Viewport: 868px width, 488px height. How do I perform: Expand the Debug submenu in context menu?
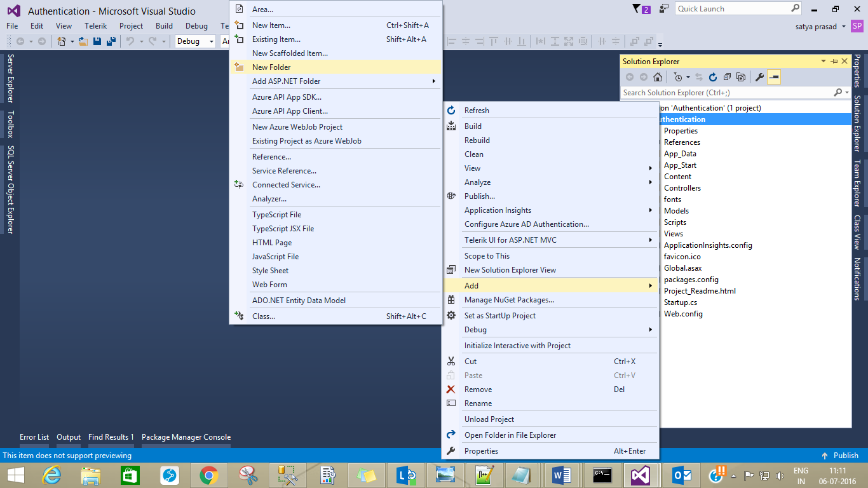click(x=650, y=330)
